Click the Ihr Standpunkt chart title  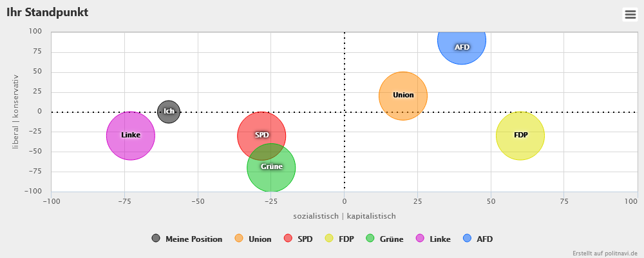pyautogui.click(x=48, y=13)
